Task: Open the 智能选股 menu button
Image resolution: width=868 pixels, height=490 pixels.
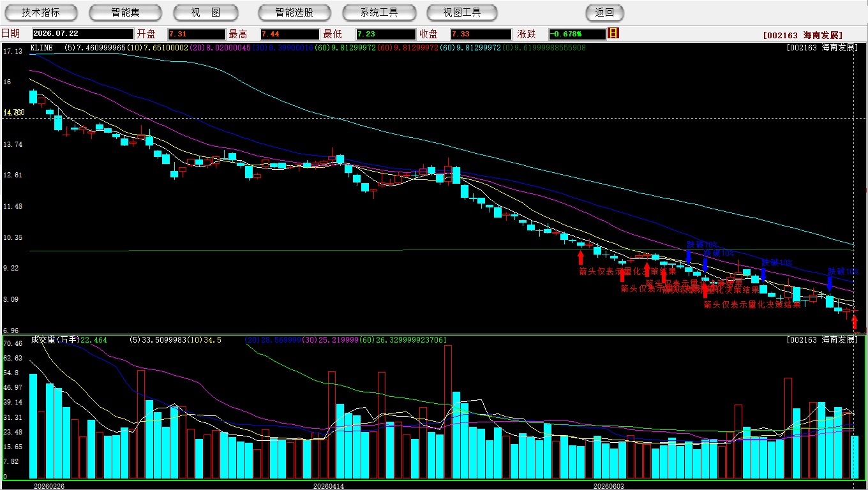Action: (x=294, y=12)
